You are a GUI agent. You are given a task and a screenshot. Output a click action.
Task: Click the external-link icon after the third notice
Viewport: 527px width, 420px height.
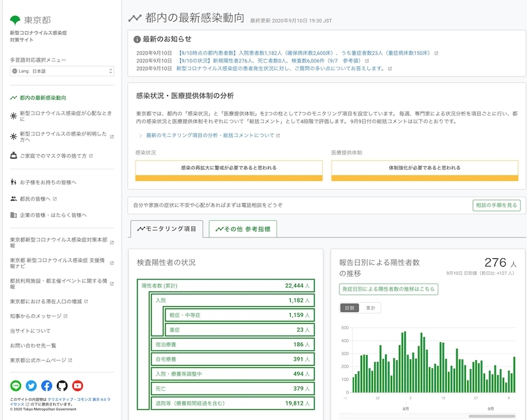pos(390,69)
